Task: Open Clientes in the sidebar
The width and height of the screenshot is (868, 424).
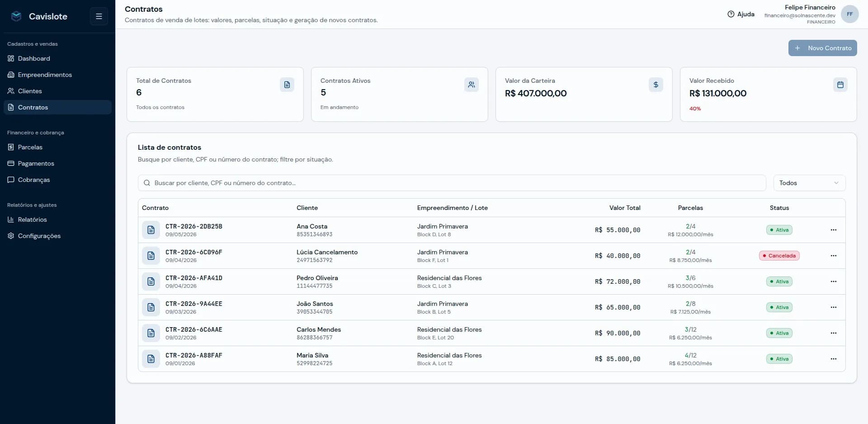Action: click(57, 91)
